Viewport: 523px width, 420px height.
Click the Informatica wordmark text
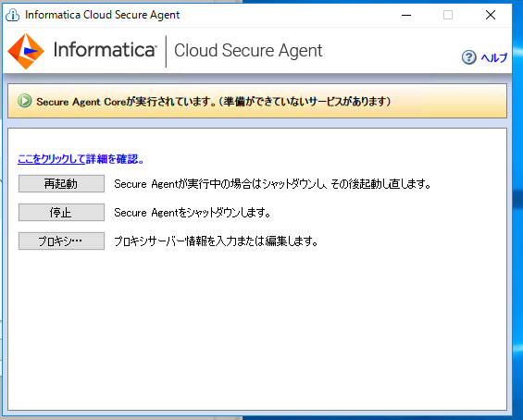[105, 50]
